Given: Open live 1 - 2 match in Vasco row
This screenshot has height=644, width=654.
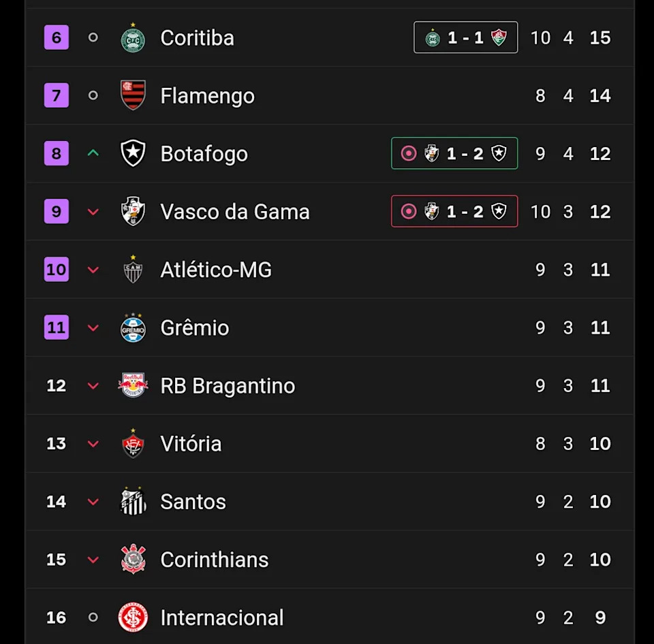Looking at the screenshot, I should 454,211.
